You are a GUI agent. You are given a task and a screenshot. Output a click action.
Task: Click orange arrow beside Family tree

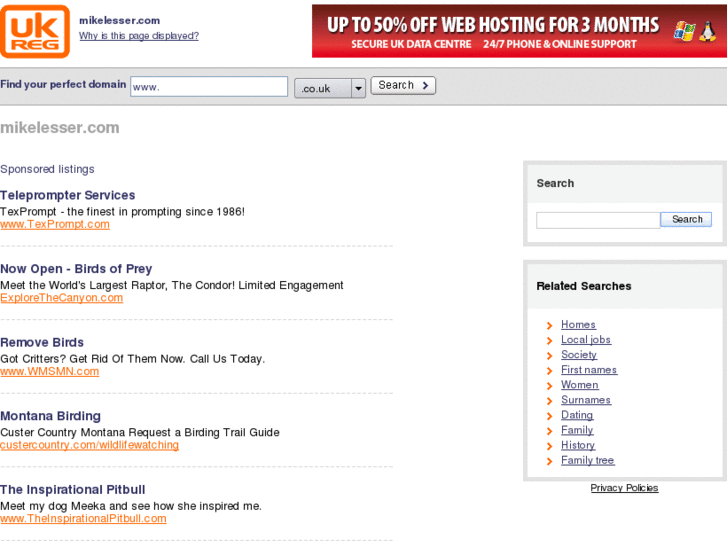point(549,461)
